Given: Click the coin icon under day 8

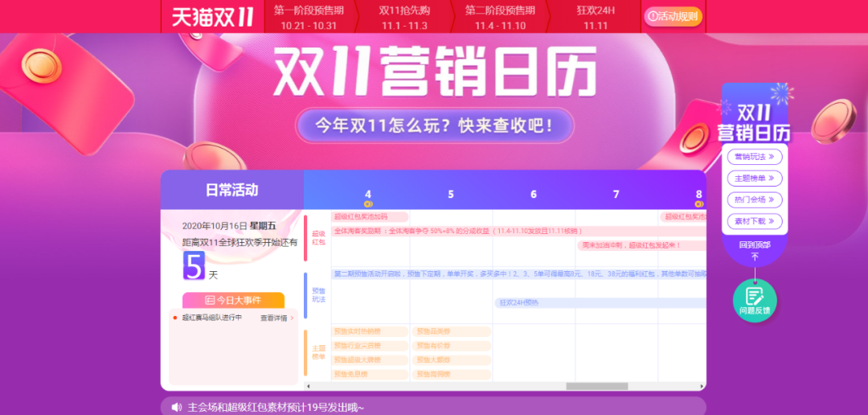Looking at the screenshot, I should tap(698, 204).
